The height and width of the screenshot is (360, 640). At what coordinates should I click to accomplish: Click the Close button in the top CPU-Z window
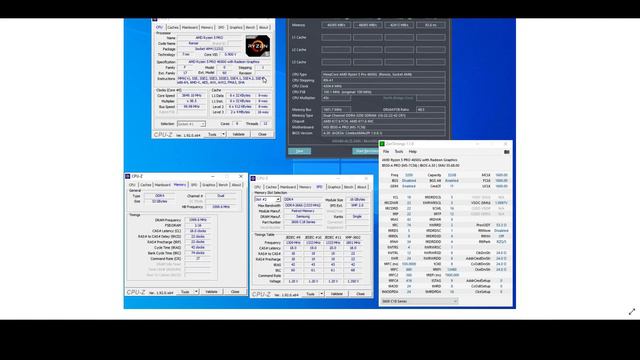click(262, 134)
